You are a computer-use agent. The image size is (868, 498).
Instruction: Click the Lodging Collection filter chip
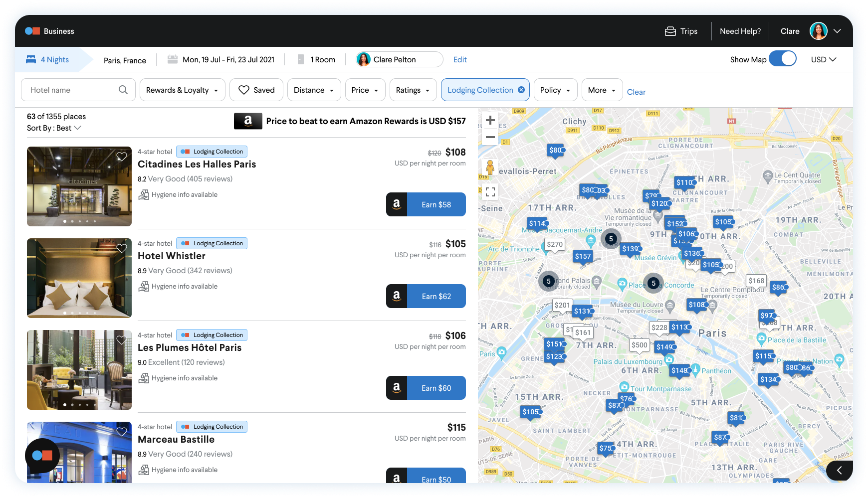coord(485,90)
